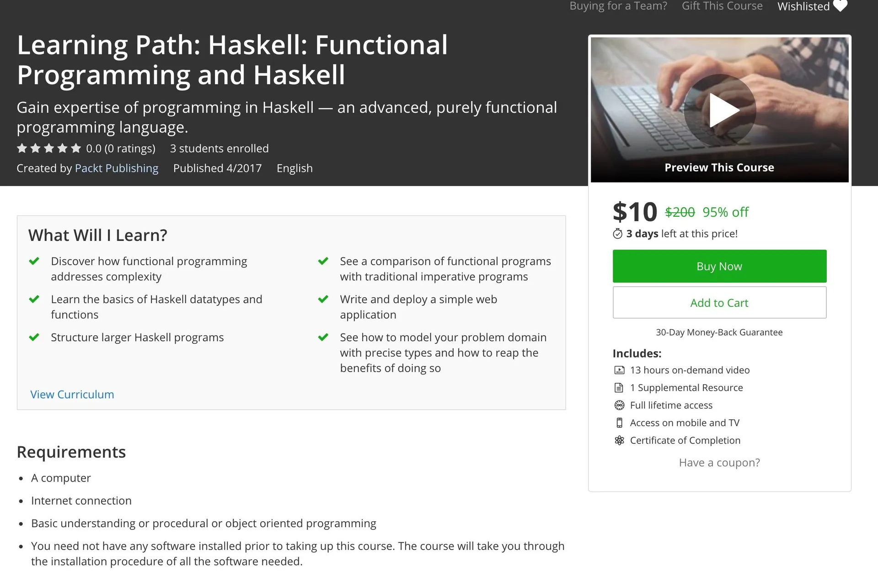
Task: Open the View Curriculum link
Action: [72, 395]
